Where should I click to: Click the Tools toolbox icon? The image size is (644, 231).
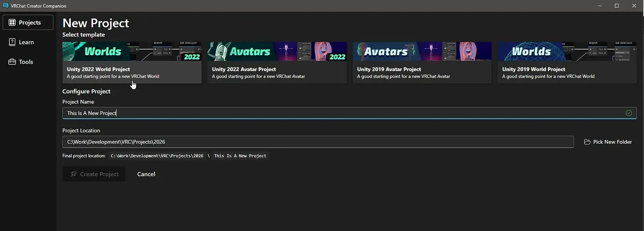[x=12, y=62]
